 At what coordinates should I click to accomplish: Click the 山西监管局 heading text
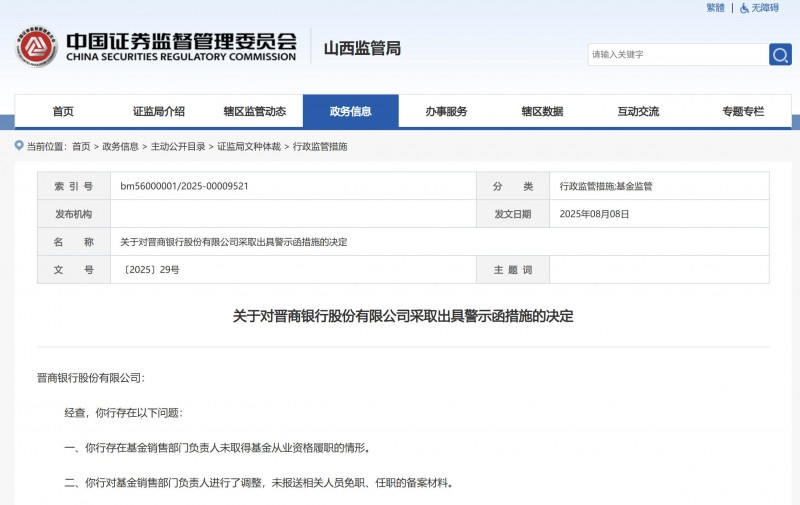tap(362, 48)
